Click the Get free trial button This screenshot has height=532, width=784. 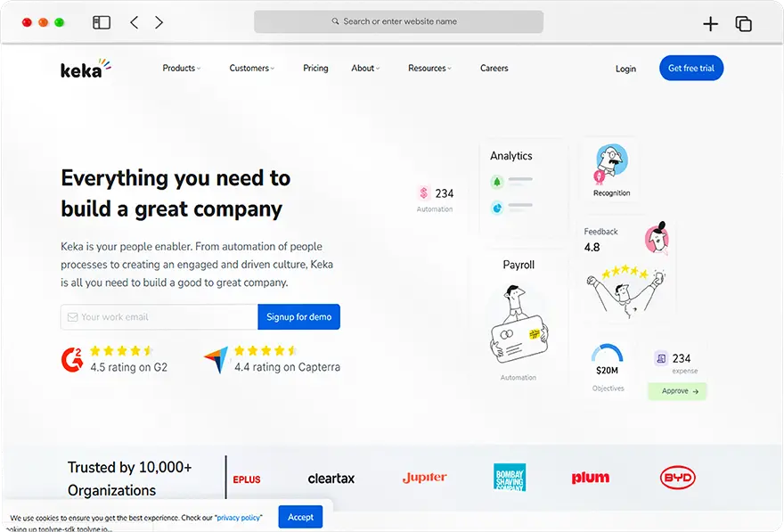(690, 68)
